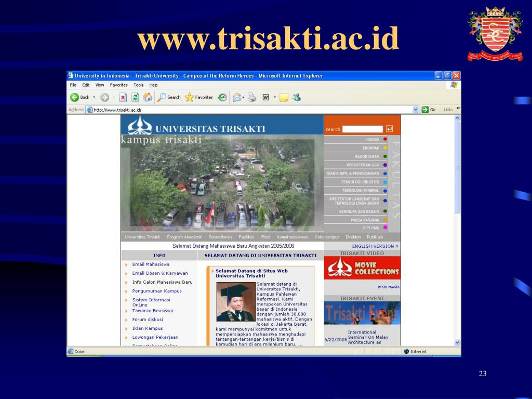Click the more movie link

389,287
